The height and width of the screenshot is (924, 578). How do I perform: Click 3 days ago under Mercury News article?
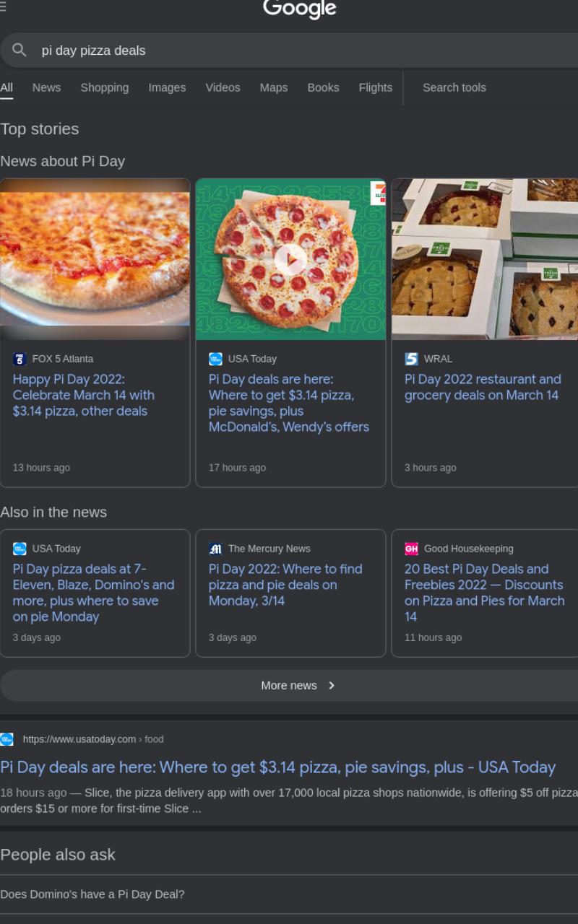[232, 637]
